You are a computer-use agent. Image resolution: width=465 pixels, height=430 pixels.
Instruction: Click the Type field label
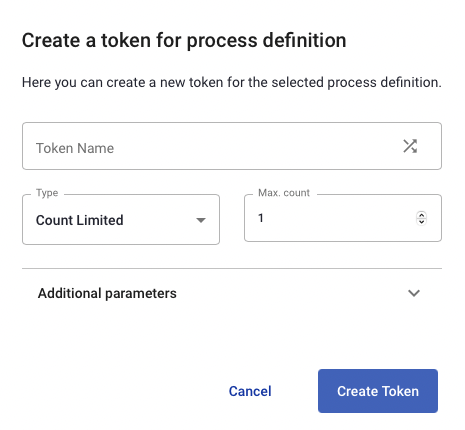tap(47, 193)
